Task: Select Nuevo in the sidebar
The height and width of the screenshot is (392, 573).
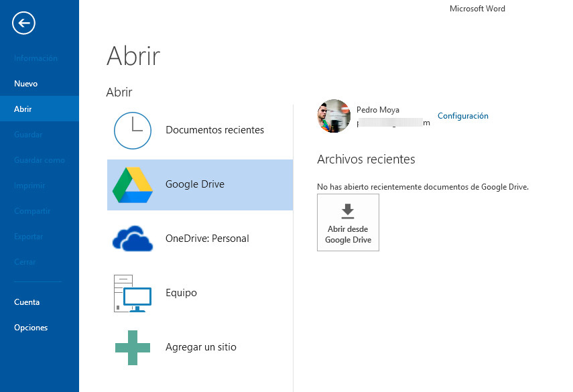Action: click(x=25, y=84)
